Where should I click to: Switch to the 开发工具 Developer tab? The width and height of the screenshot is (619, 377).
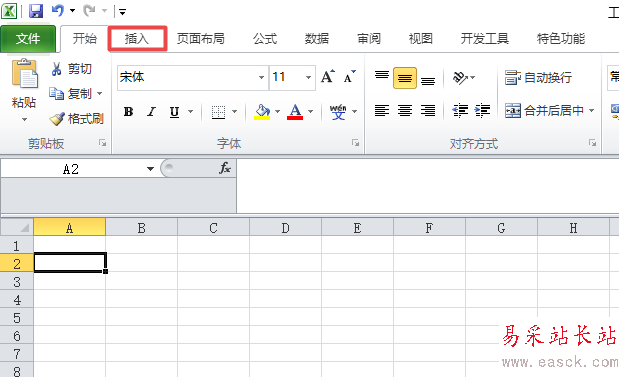coord(484,39)
